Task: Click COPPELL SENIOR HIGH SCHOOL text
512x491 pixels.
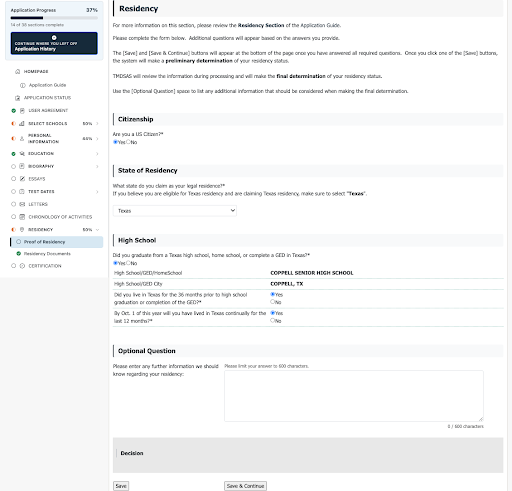Action: [x=312, y=273]
